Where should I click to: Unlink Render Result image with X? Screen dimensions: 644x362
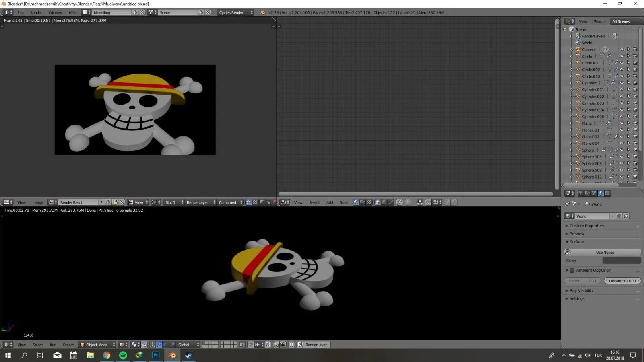coord(122,202)
